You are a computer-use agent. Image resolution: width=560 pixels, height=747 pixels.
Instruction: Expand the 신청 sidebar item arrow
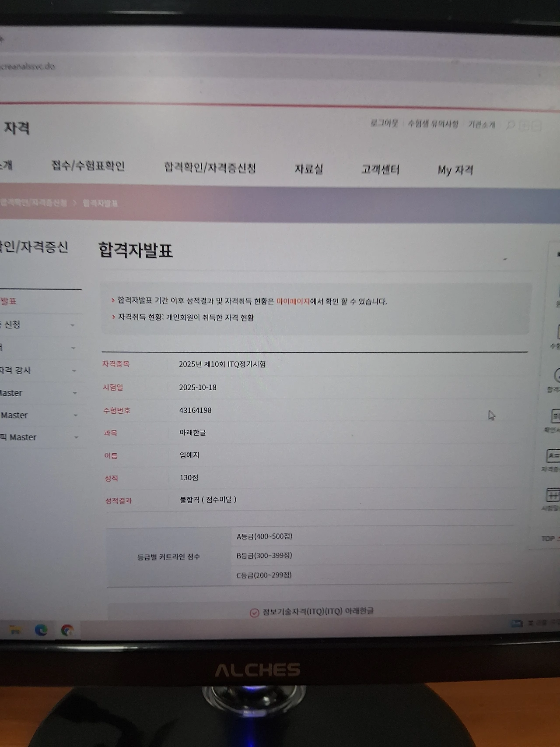coord(73,325)
